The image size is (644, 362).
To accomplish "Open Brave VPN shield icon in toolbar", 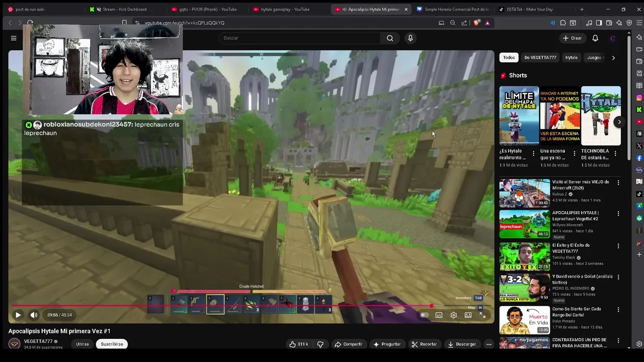I will (x=629, y=23).
